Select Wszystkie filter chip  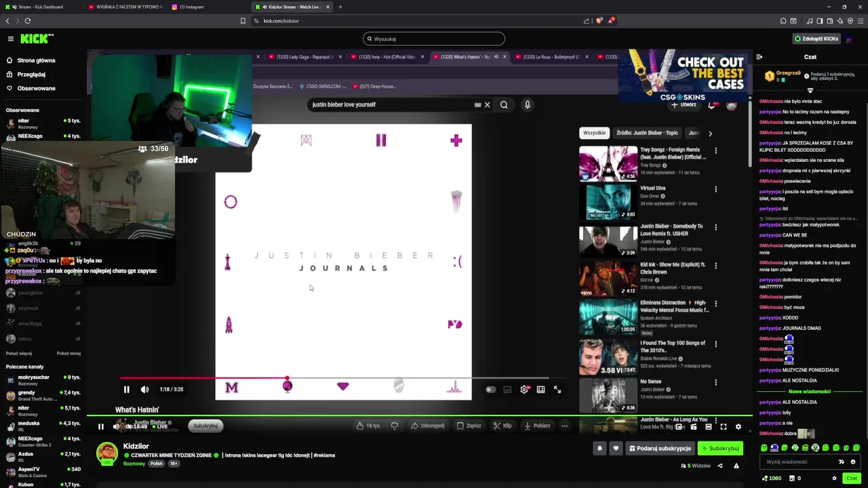click(594, 133)
